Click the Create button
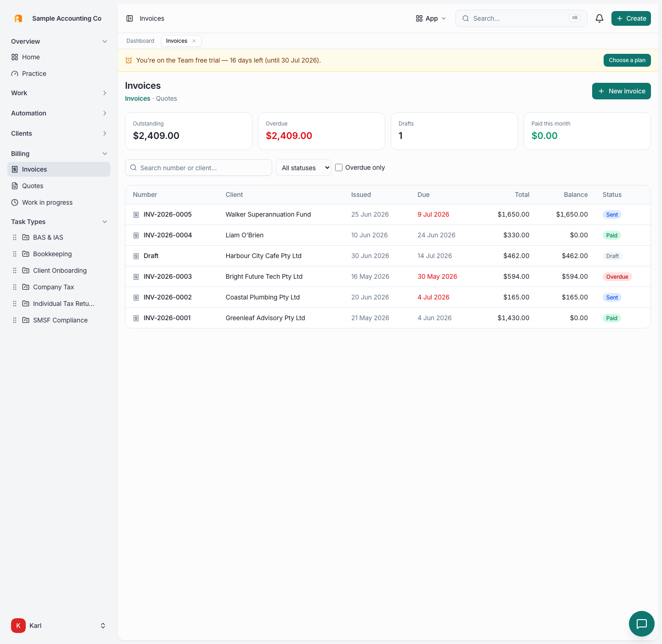Image resolution: width=662 pixels, height=644 pixels. pos(631,18)
